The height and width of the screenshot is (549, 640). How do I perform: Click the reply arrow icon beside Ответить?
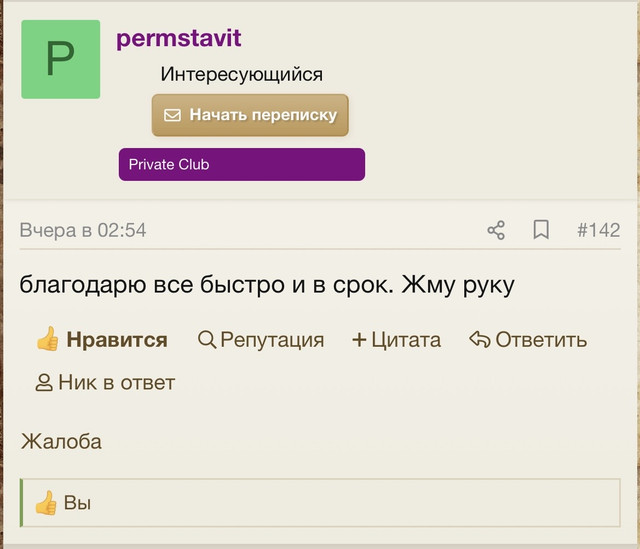(480, 340)
